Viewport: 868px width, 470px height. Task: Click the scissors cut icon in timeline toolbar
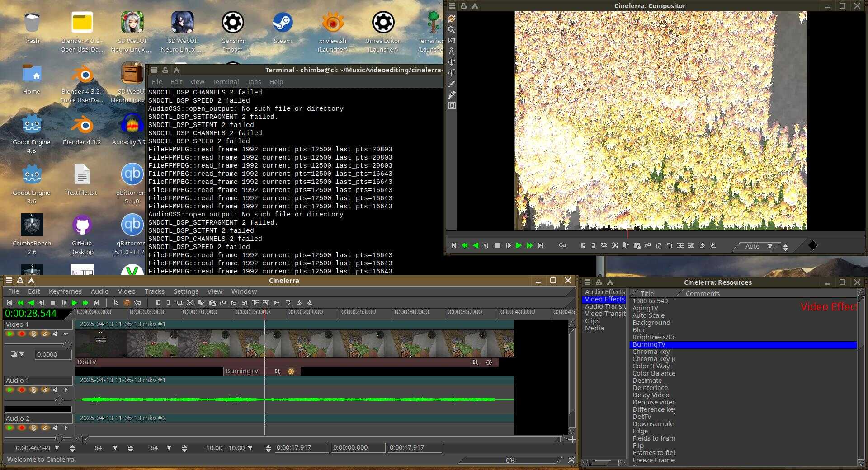[190, 303]
